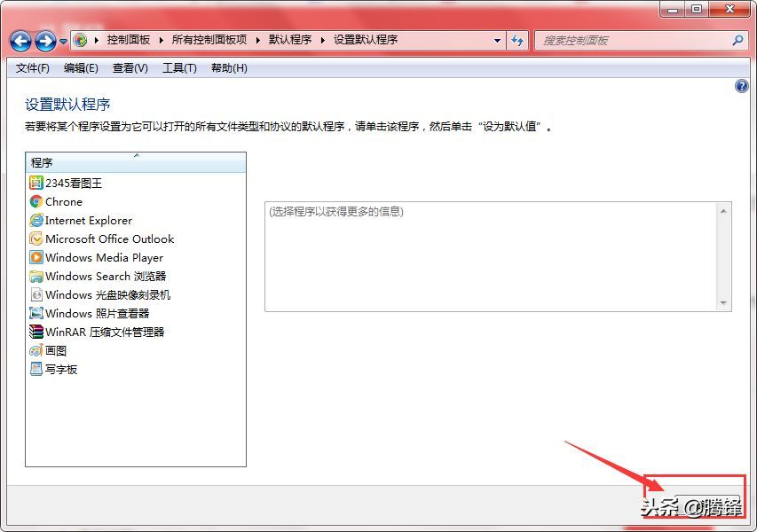Go back with the Back arrow button

20,41
